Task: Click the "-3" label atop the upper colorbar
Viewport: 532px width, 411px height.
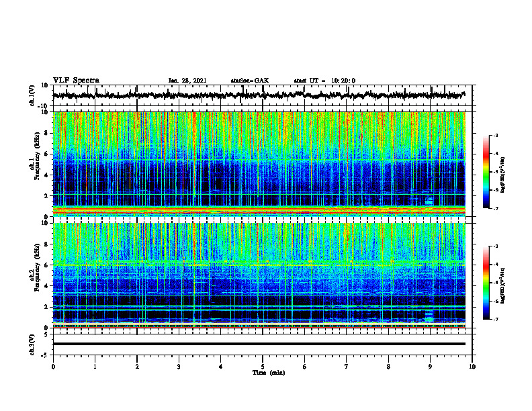Action: (496, 136)
